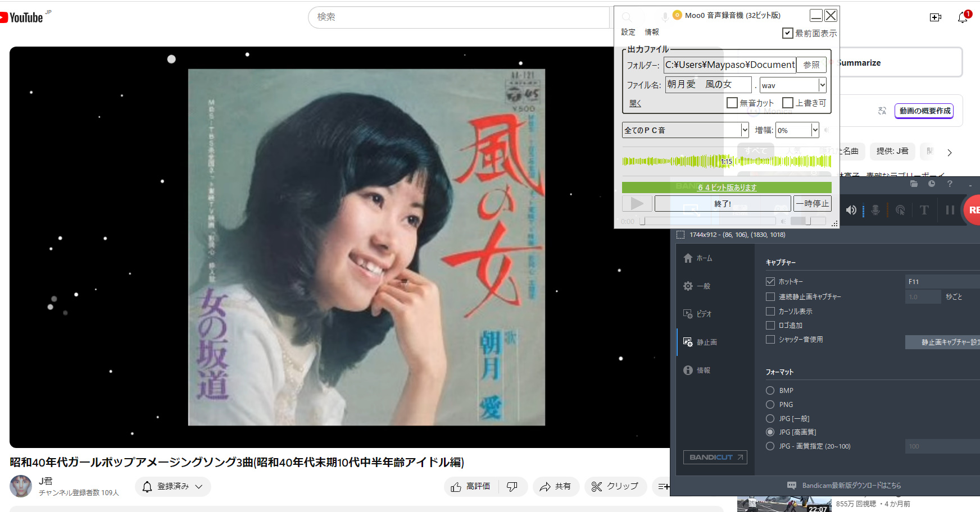Adjust the Moo0 playback volume slider

(808, 221)
